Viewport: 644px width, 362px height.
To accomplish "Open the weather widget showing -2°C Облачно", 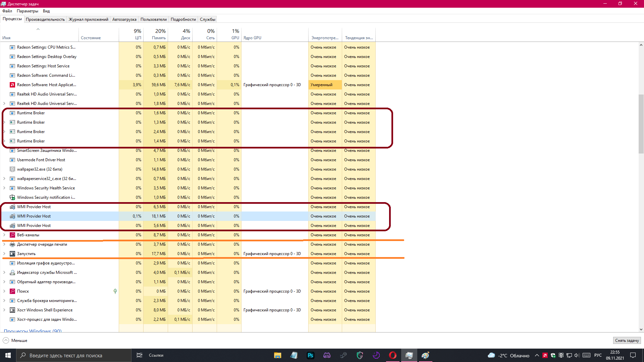I will click(508, 355).
